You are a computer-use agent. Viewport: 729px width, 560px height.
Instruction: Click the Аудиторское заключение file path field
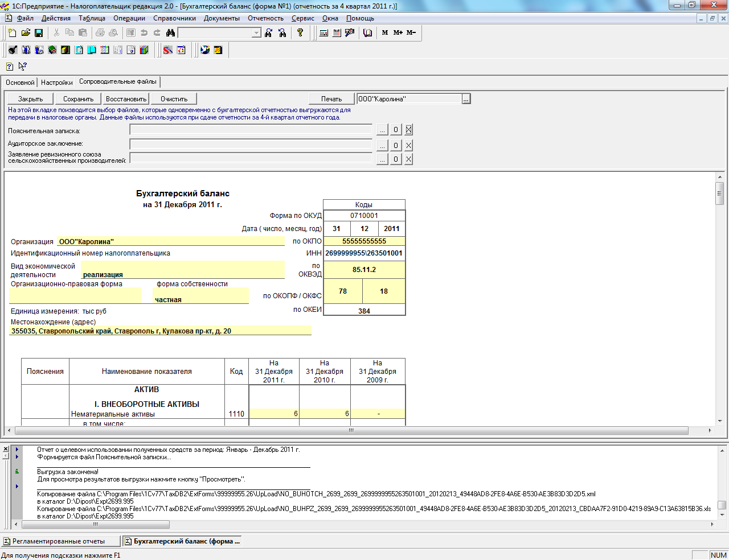tap(251, 145)
